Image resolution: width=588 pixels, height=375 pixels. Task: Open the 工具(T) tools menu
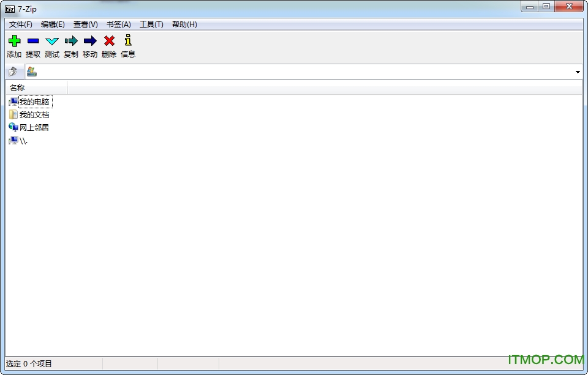click(x=151, y=24)
